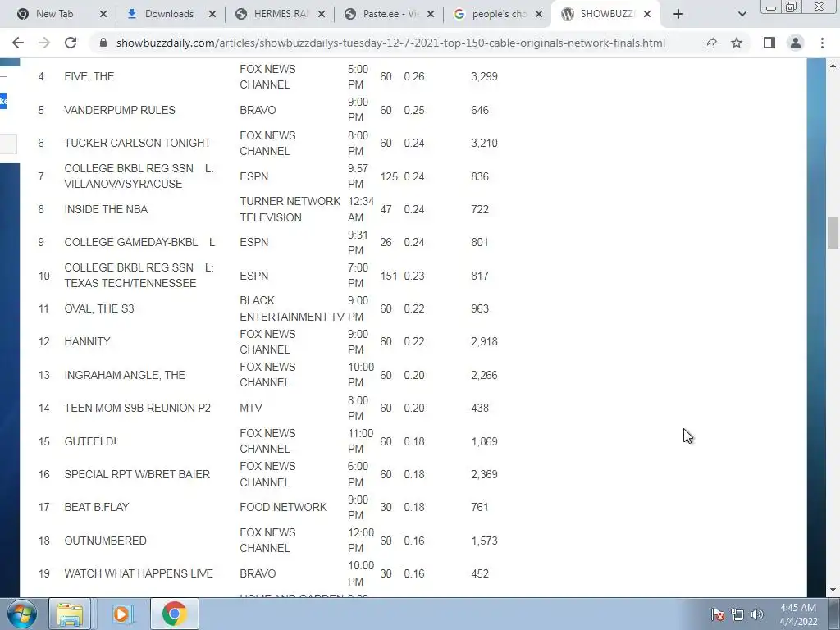The width and height of the screenshot is (840, 630).
Task: Click the TUCKER CARLSON TONIGHT title
Action: coord(138,143)
